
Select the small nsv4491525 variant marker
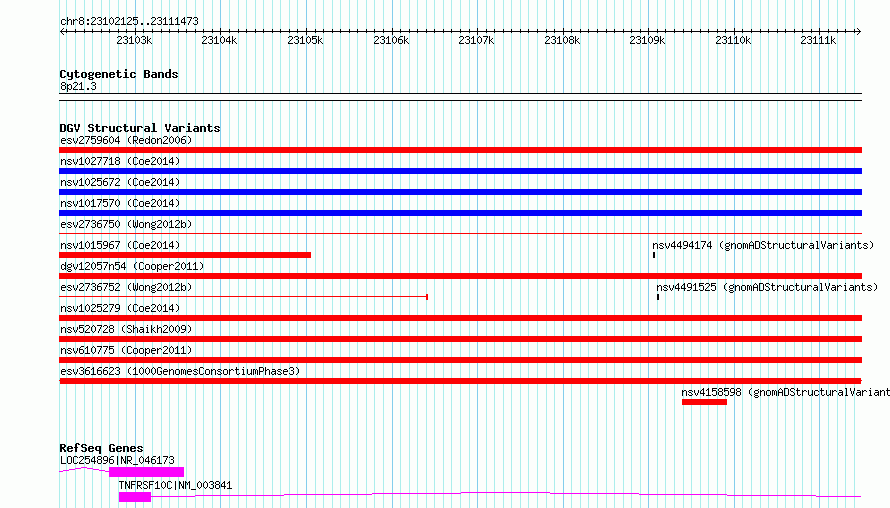658,297
